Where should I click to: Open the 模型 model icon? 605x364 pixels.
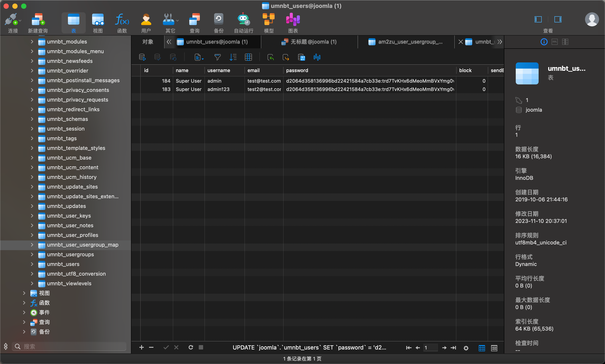(x=269, y=23)
